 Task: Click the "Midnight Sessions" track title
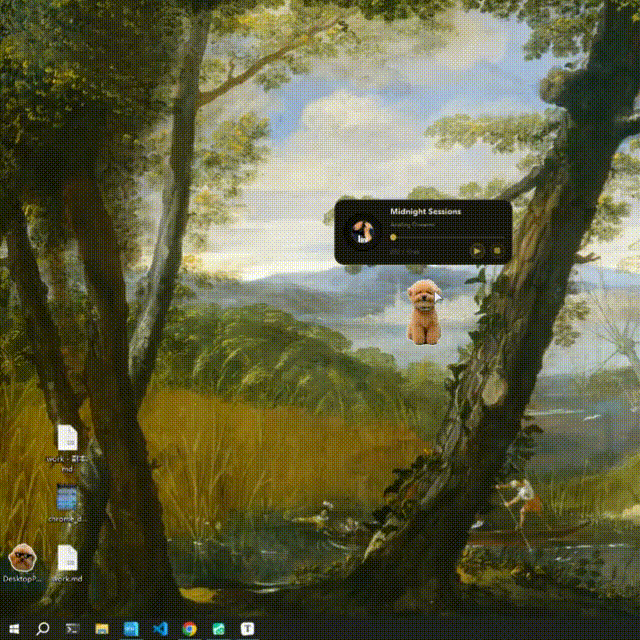425,211
